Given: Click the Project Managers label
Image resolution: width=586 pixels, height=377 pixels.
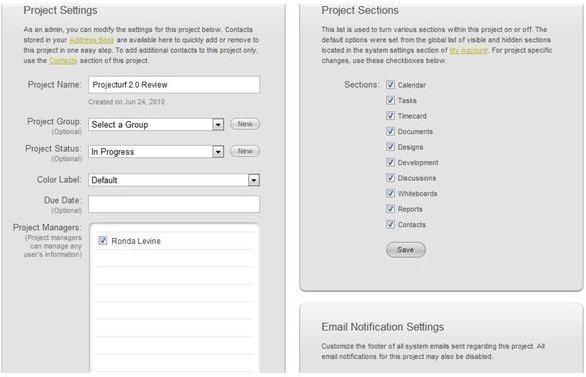Looking at the screenshot, I should [x=47, y=227].
